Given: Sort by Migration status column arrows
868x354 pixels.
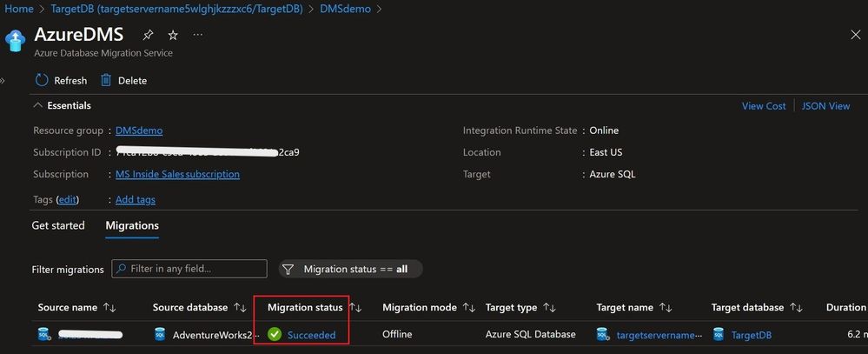Looking at the screenshot, I should click(355, 307).
